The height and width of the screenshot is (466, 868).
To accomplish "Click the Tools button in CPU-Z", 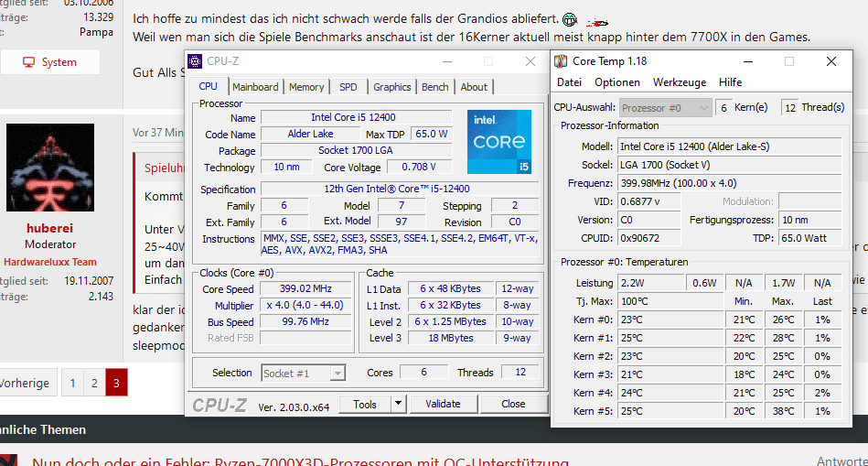I will [365, 404].
